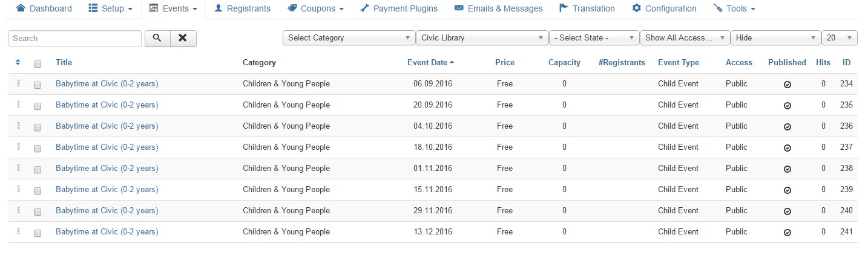Click the X clear search button
This screenshot has width=868, height=261.
click(x=183, y=38)
